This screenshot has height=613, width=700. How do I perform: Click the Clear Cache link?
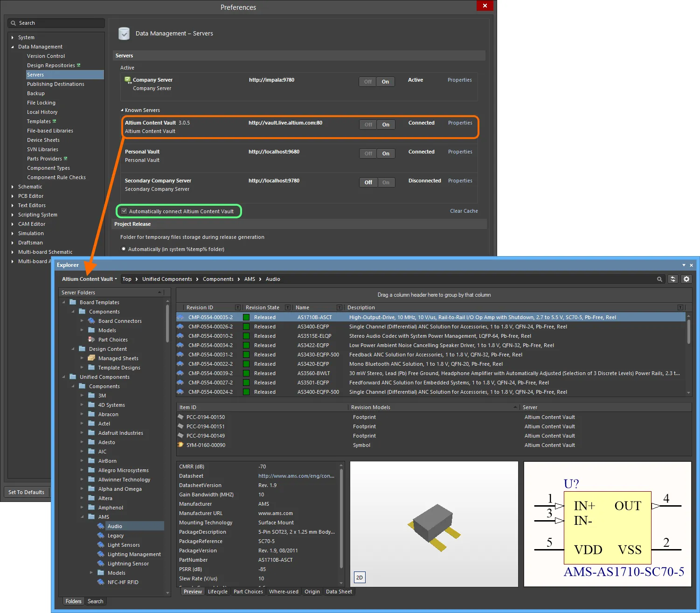click(x=464, y=211)
